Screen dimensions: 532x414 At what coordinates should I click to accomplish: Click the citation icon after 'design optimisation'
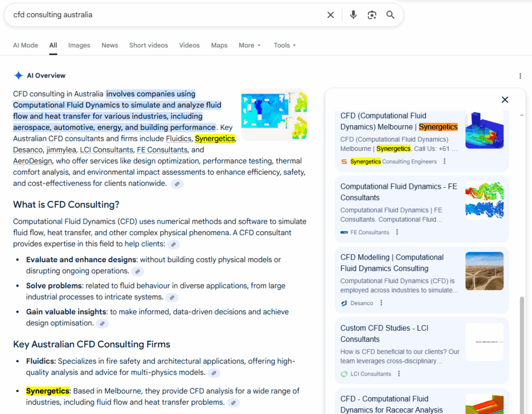click(102, 323)
